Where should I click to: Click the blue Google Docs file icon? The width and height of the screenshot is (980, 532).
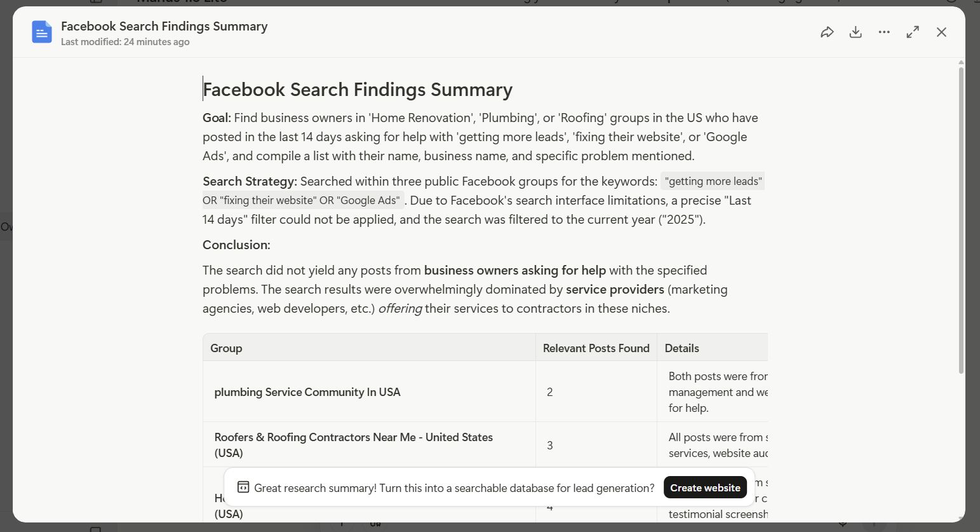pos(41,31)
